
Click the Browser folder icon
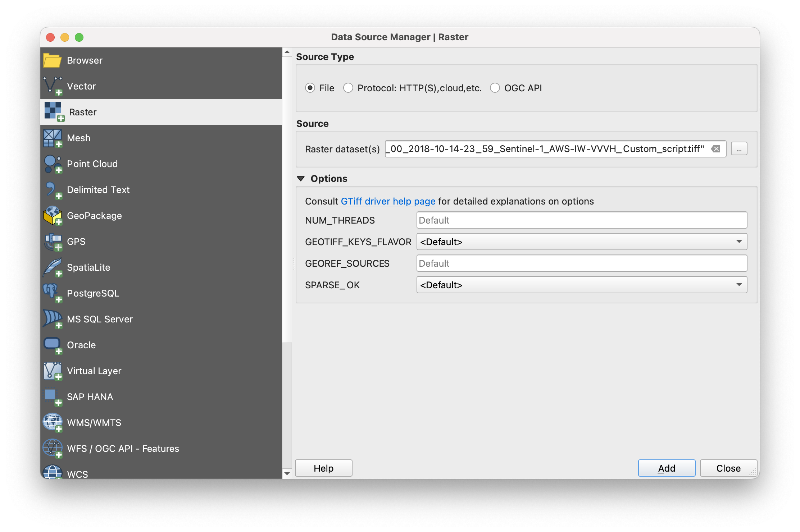coord(53,60)
